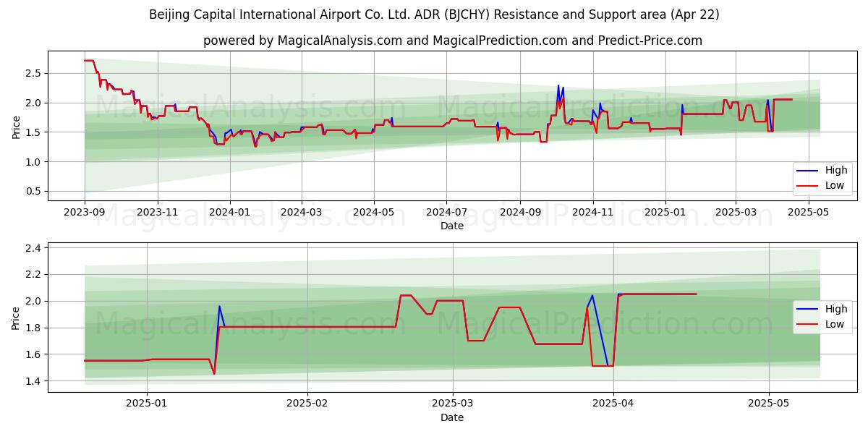
Task: Click 'High' legend entry in bottom chart
Action: 836,310
